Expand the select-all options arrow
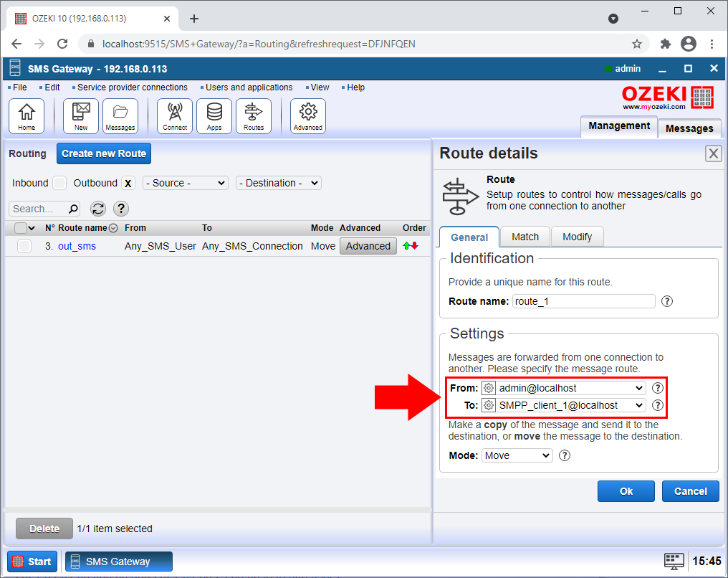The height and width of the screenshot is (578, 728). [32, 228]
